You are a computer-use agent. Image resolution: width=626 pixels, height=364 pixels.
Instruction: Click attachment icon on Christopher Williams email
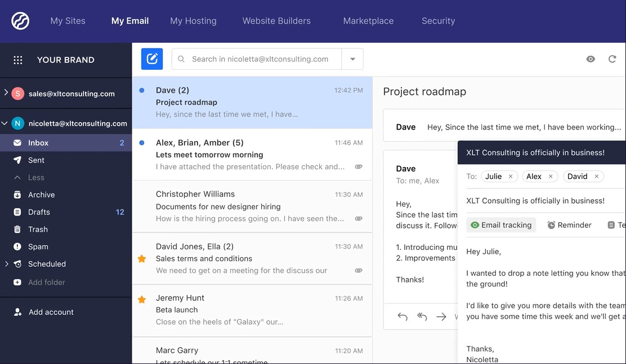click(359, 219)
